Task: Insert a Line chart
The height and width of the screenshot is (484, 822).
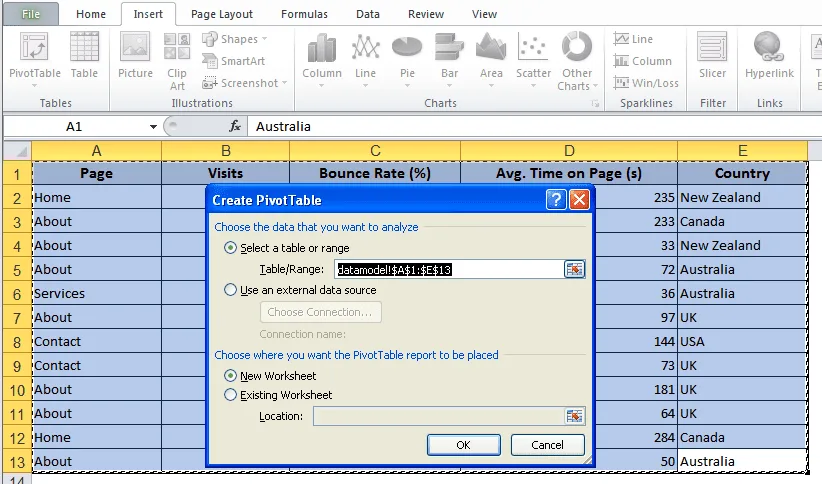Action: 365,60
